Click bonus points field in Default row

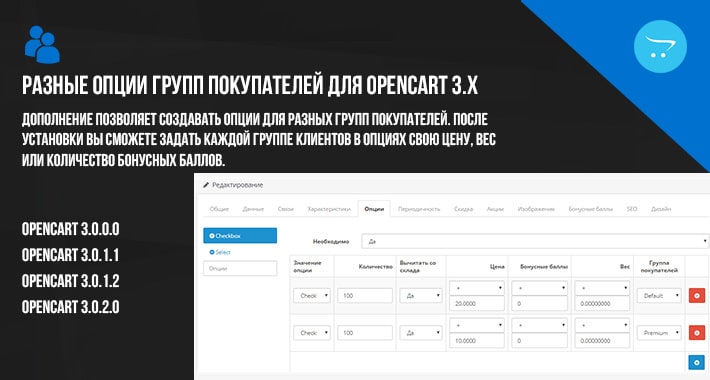tap(540, 303)
